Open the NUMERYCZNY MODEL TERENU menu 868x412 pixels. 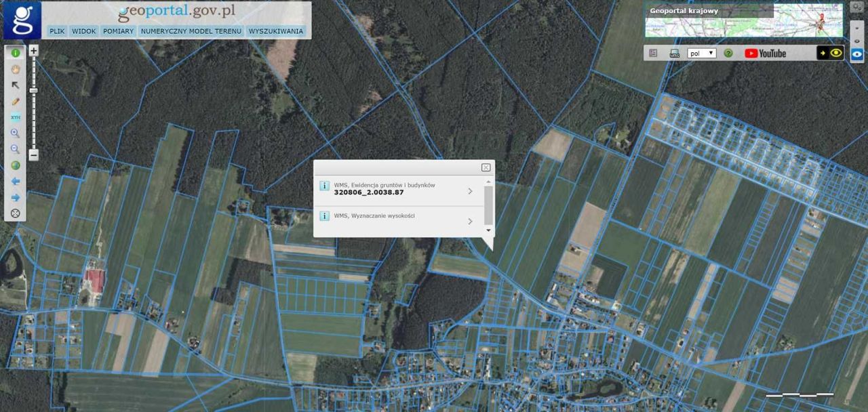click(191, 31)
